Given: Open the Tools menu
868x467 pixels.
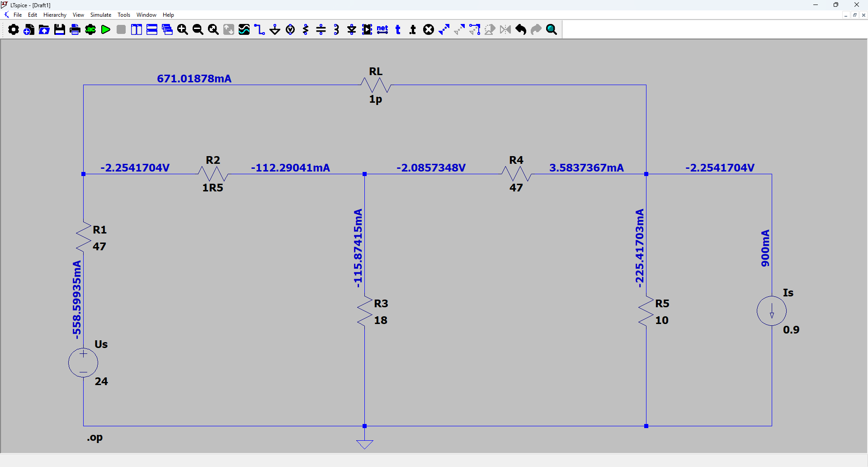Looking at the screenshot, I should coord(124,15).
